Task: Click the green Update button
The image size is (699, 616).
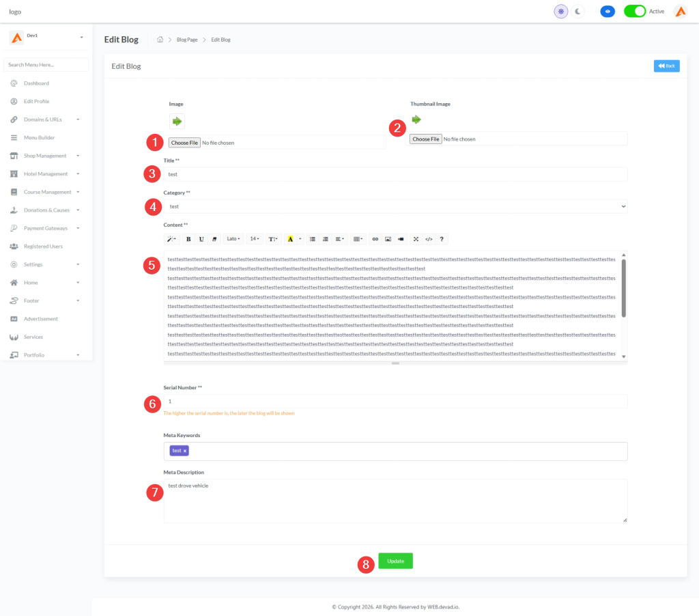Action: (395, 561)
